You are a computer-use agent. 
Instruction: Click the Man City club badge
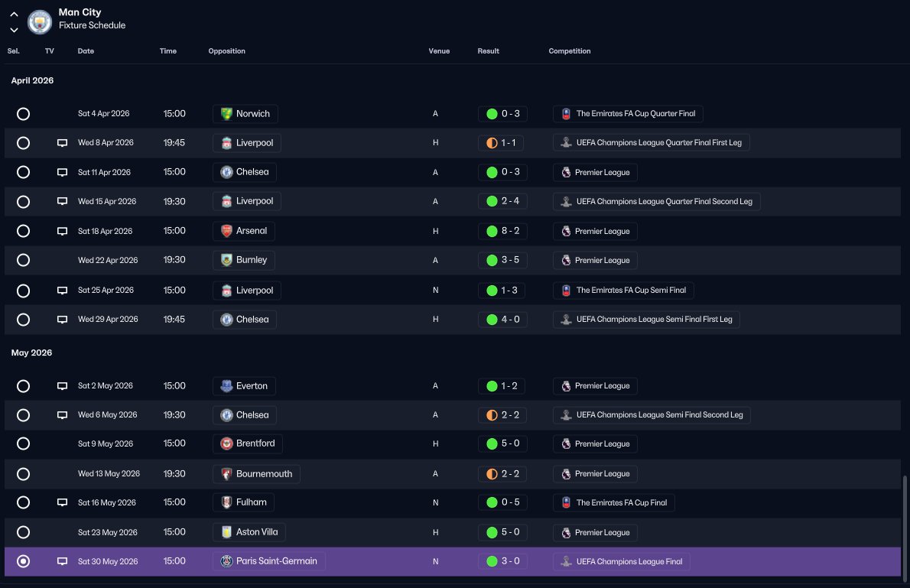(40, 22)
